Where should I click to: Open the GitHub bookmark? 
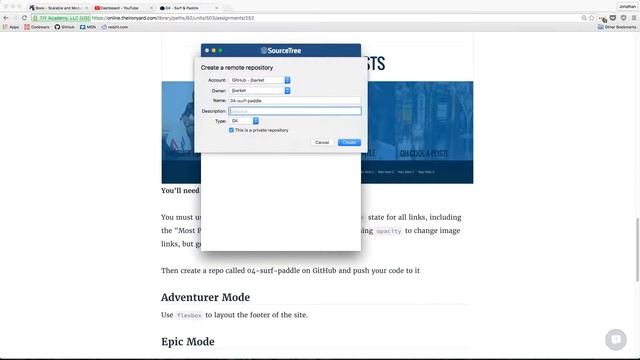tap(64, 27)
